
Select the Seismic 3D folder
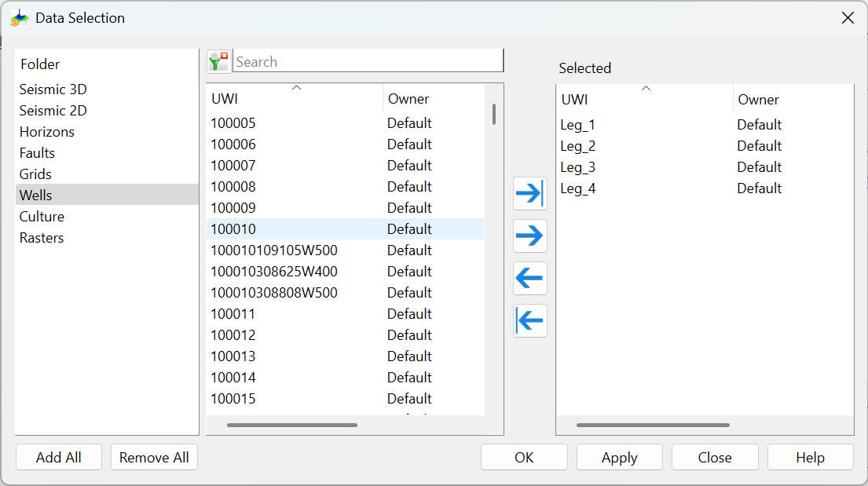(53, 90)
